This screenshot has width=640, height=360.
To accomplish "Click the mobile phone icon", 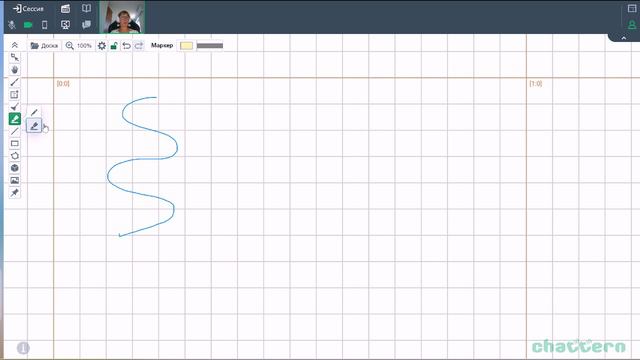I will [44, 25].
